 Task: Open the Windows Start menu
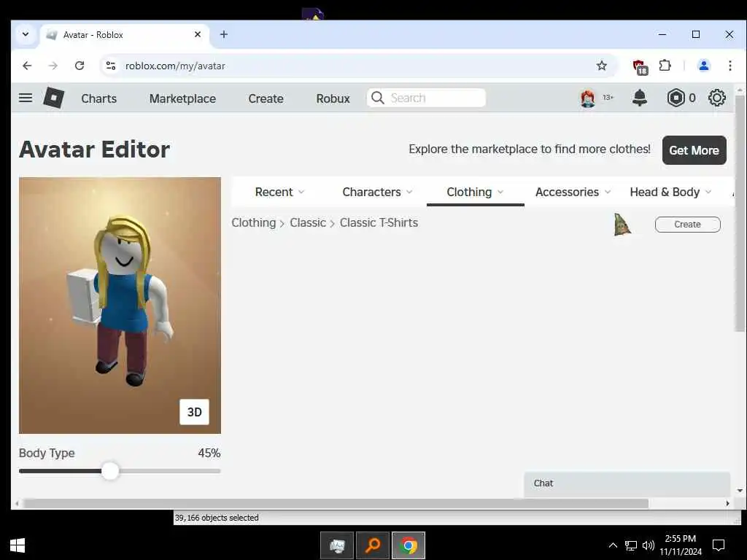pyautogui.click(x=18, y=545)
